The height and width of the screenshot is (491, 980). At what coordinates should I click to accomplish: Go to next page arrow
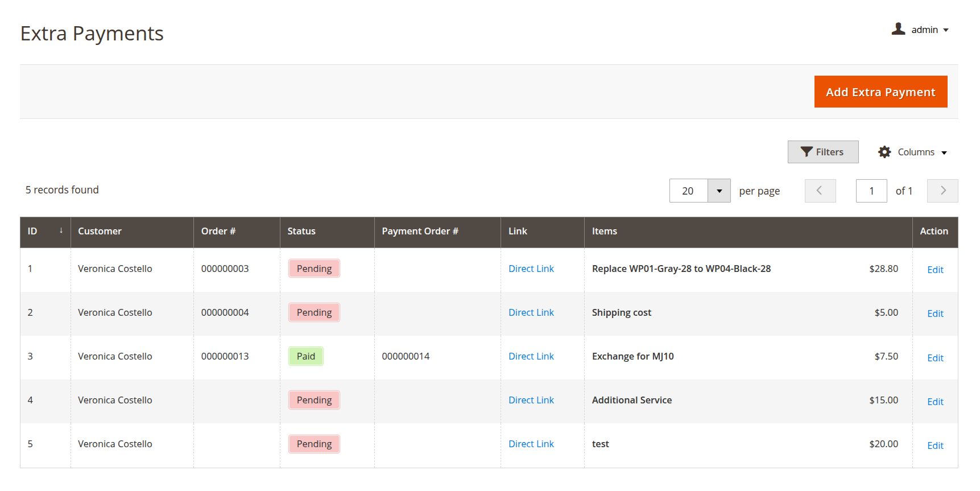tap(942, 191)
